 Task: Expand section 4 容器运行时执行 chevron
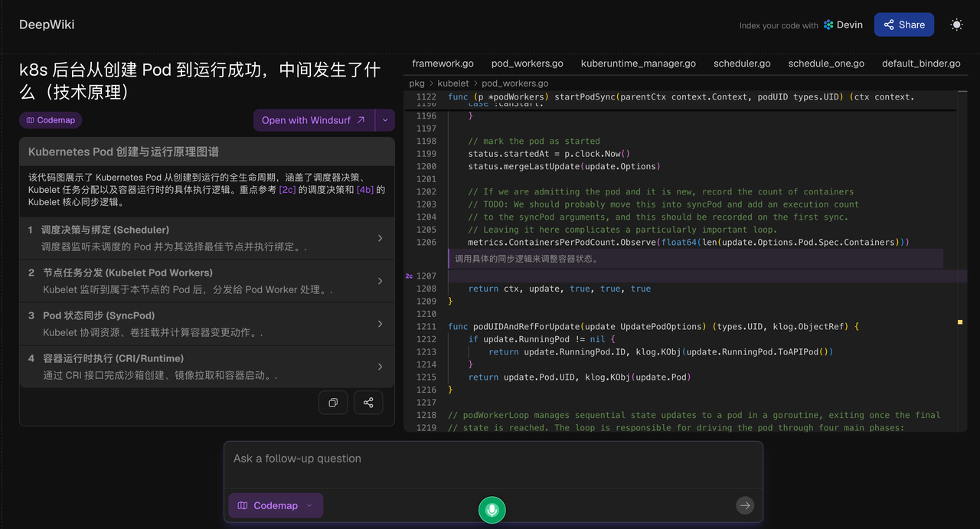point(381,367)
